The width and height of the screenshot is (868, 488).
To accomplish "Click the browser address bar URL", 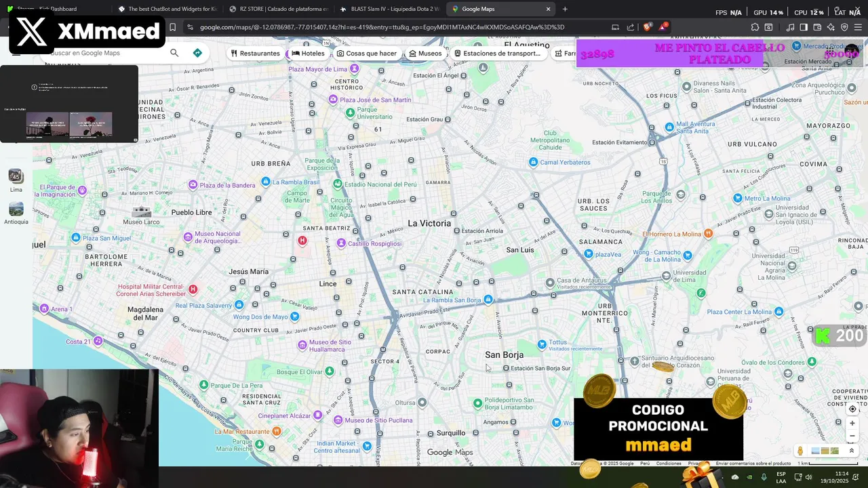I will coord(382,27).
